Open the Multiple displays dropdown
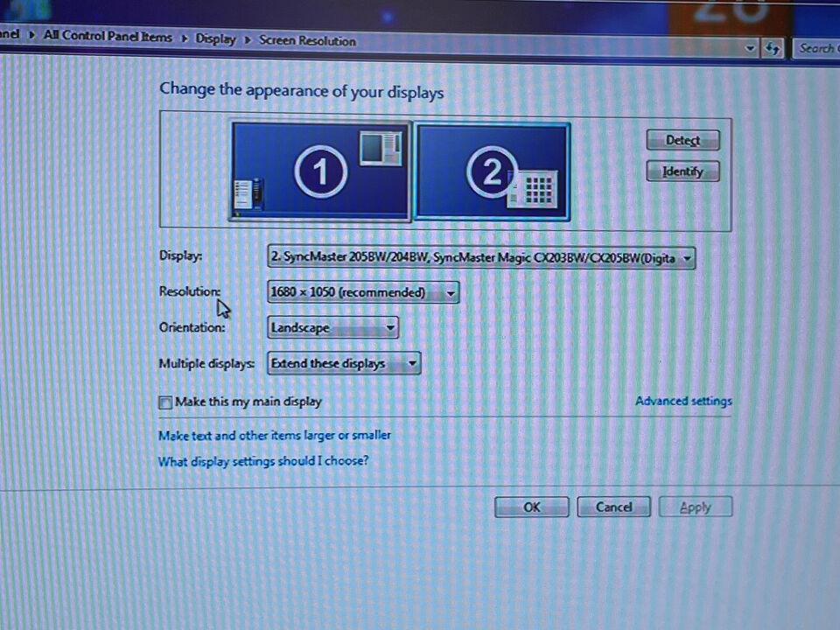 pyautogui.click(x=343, y=363)
